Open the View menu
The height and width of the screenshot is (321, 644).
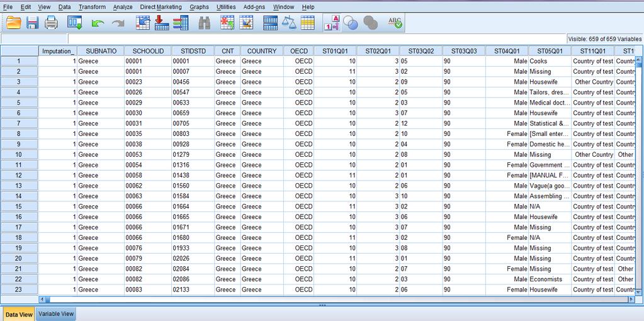(44, 7)
